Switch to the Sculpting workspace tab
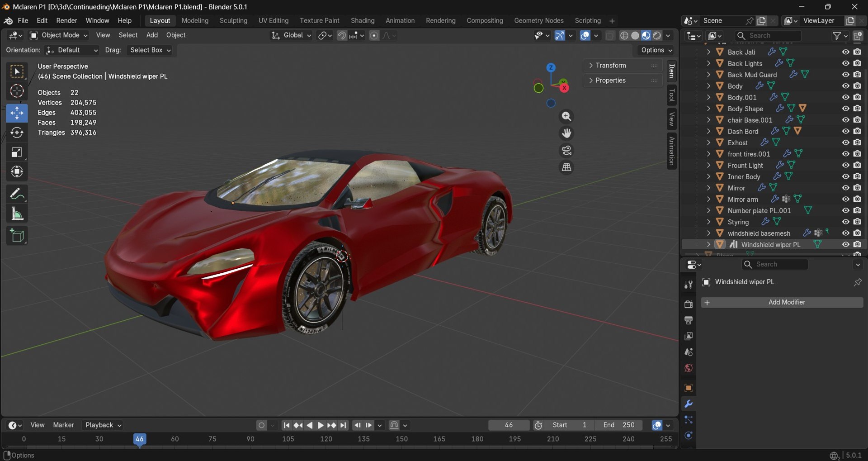This screenshot has height=461, width=868. pos(233,21)
